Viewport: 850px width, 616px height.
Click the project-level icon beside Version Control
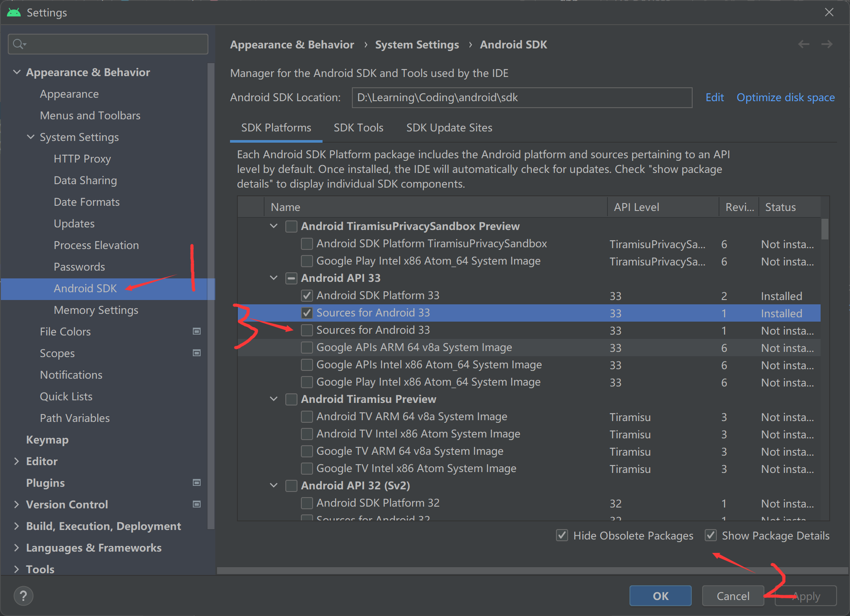pos(197,504)
